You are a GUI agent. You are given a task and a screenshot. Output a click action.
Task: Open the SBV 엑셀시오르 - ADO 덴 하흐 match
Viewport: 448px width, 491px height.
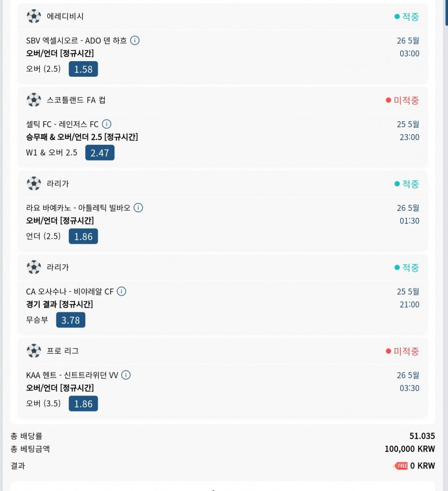[76, 40]
